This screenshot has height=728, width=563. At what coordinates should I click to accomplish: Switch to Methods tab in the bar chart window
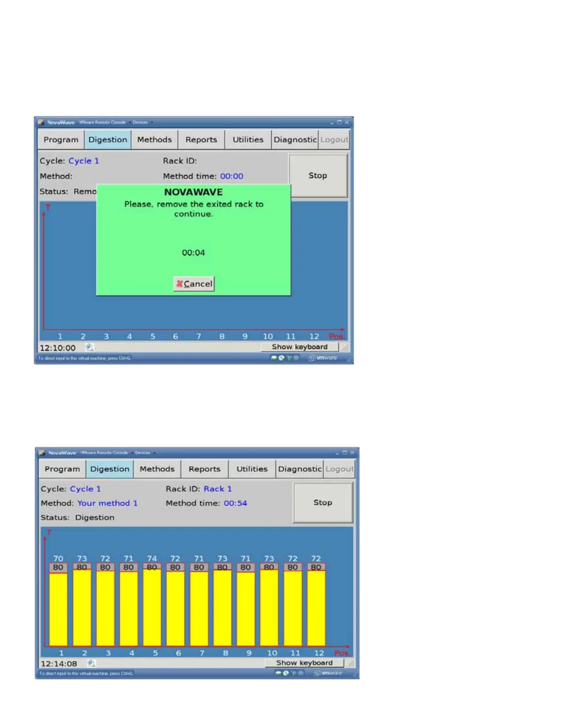(157, 469)
